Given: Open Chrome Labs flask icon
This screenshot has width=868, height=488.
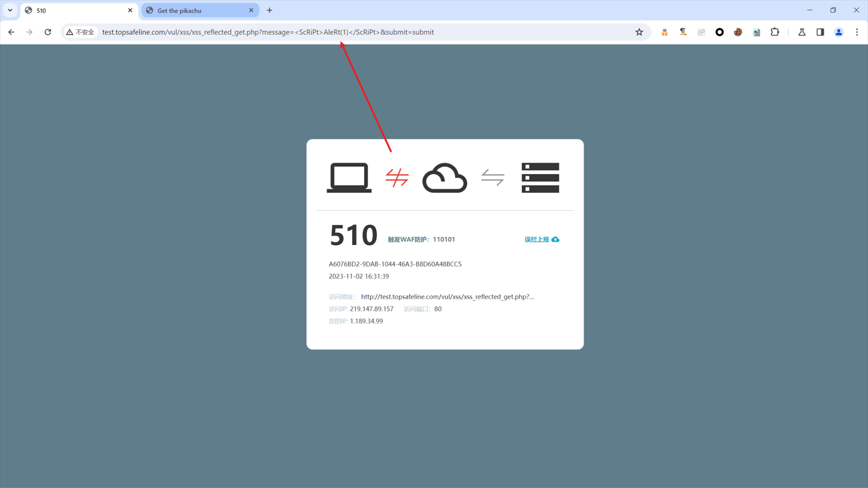Looking at the screenshot, I should coord(801,32).
